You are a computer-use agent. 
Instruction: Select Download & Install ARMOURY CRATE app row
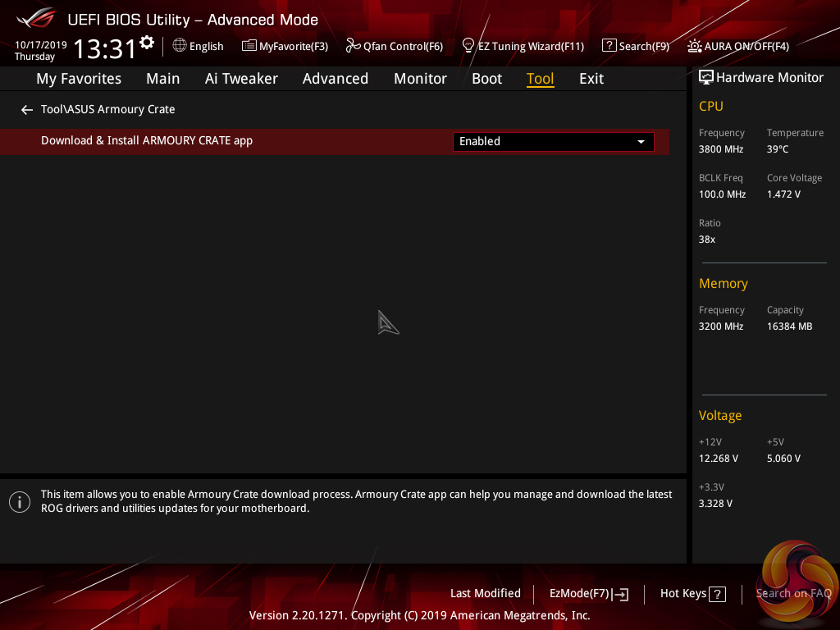pyautogui.click(x=335, y=141)
